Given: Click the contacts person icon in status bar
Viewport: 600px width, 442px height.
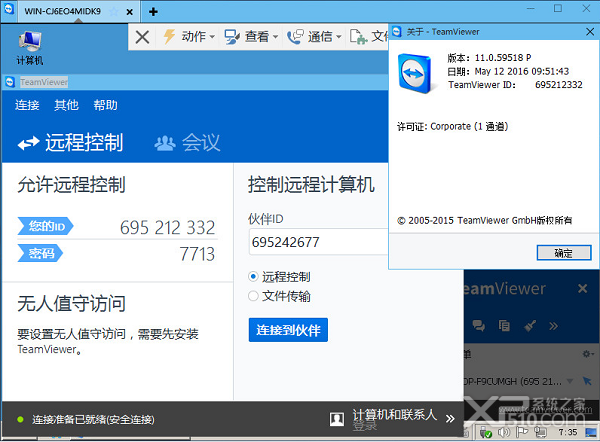Looking at the screenshot, I should tap(337, 419).
